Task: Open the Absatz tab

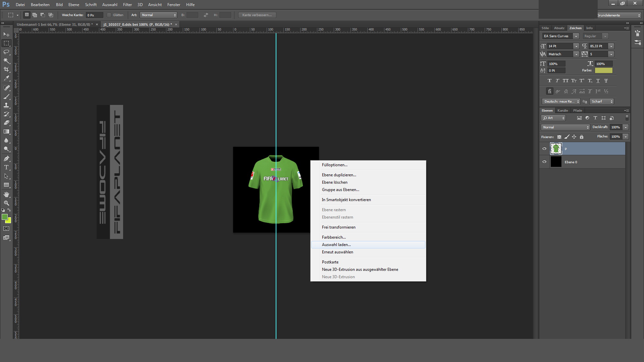Action: click(x=559, y=28)
